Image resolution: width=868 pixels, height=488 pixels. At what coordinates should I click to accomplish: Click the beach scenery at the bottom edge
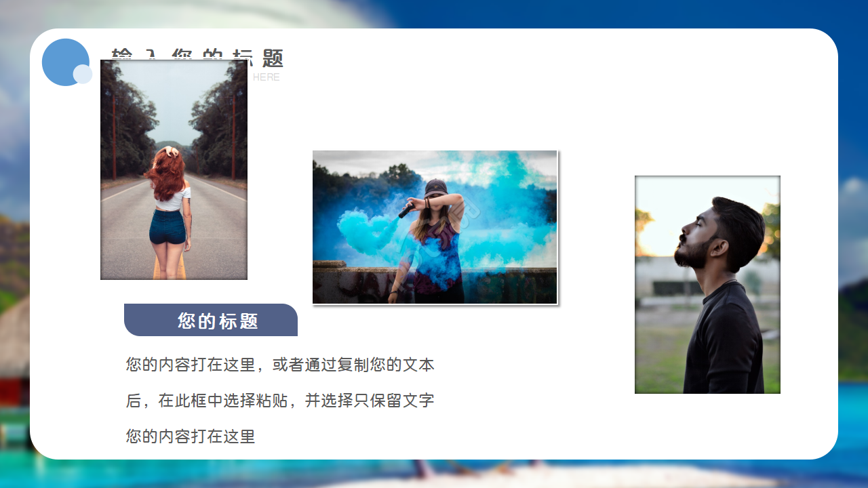pos(434,478)
